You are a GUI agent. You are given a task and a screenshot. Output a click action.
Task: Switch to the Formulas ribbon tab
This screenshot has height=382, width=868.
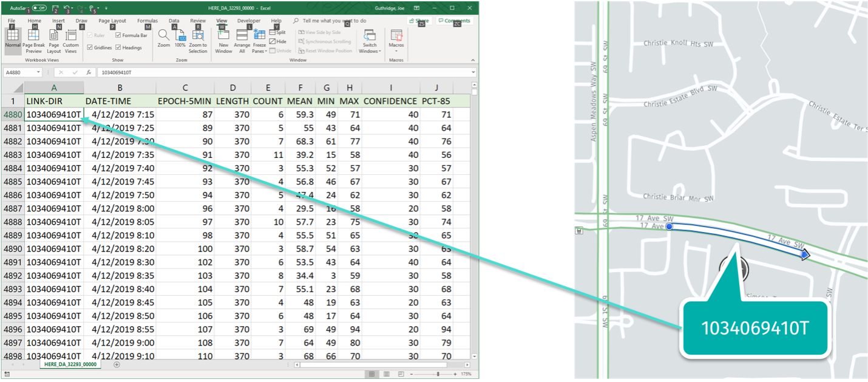pyautogui.click(x=147, y=21)
